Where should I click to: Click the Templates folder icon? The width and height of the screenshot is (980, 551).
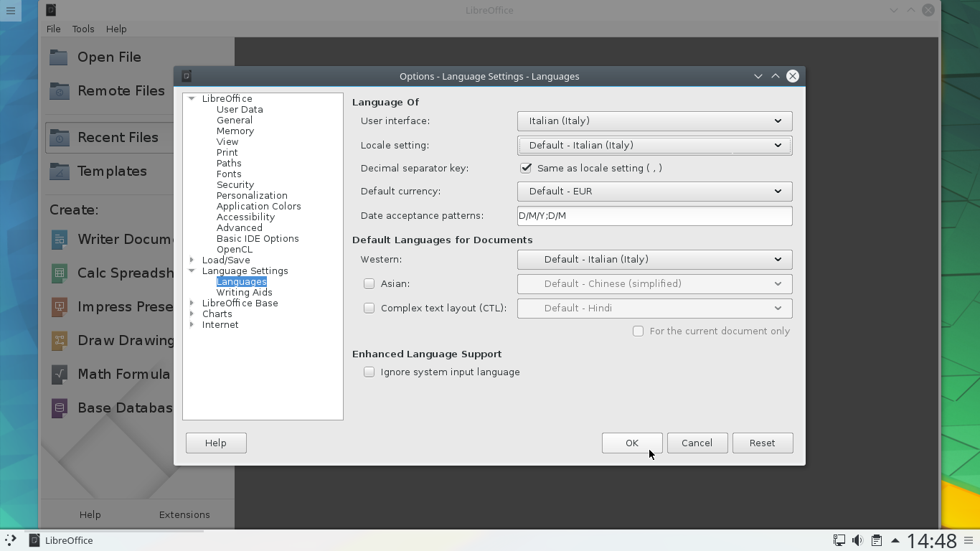(x=60, y=171)
